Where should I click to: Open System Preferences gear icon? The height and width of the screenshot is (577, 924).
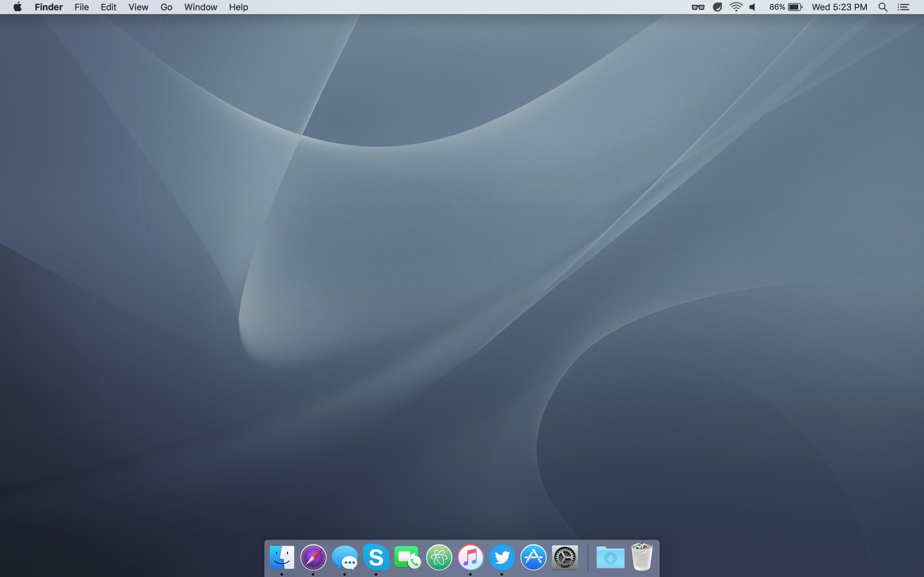(565, 557)
